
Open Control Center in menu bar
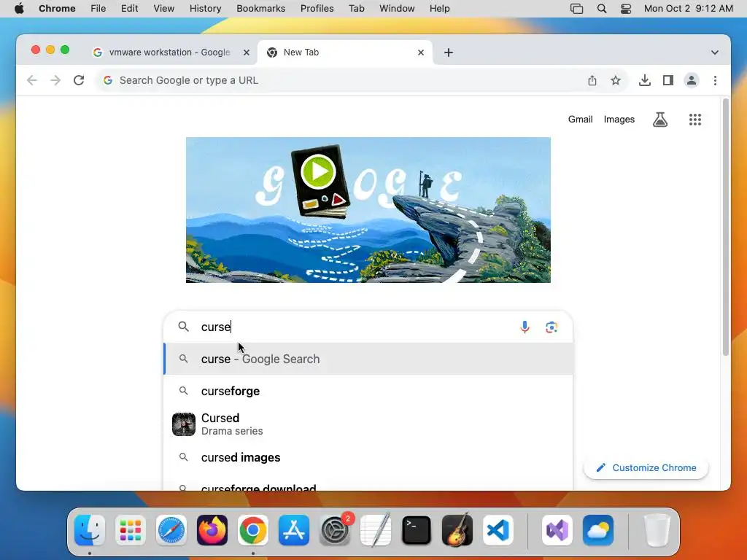pyautogui.click(x=625, y=9)
